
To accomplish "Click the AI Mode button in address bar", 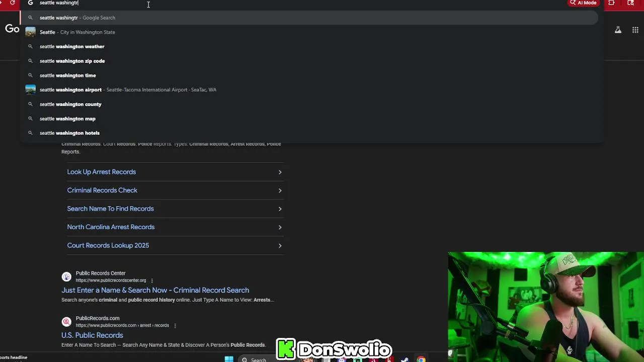I will (x=584, y=3).
